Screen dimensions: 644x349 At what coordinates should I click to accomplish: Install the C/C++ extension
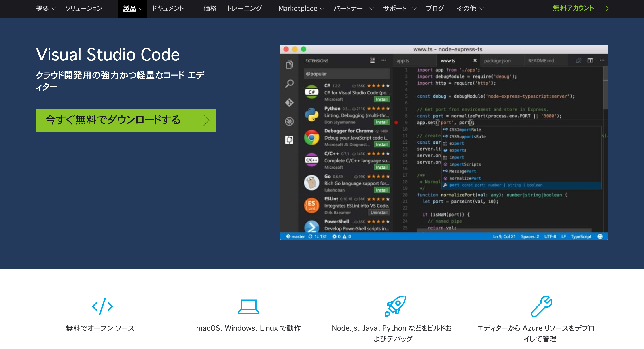(382, 167)
